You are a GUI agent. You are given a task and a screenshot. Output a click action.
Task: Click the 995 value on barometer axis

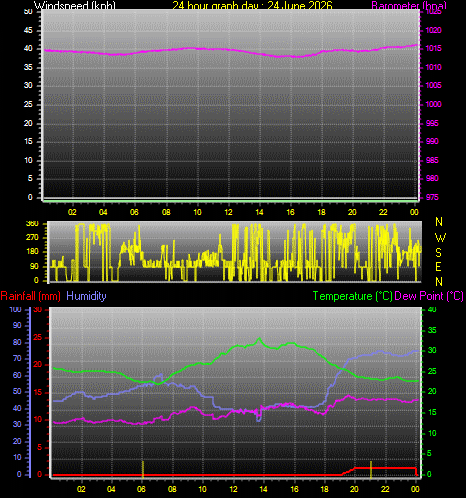tap(432, 123)
